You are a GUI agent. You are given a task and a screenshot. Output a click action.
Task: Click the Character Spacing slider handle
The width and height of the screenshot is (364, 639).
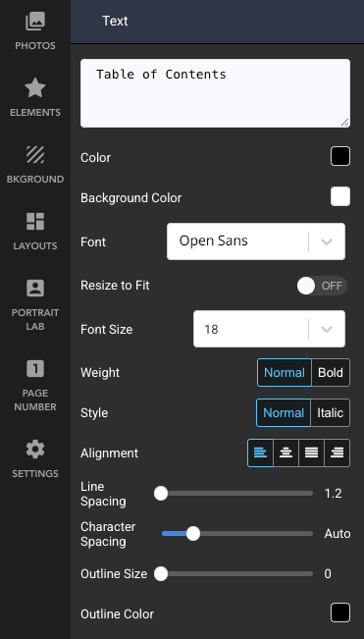tap(193, 533)
